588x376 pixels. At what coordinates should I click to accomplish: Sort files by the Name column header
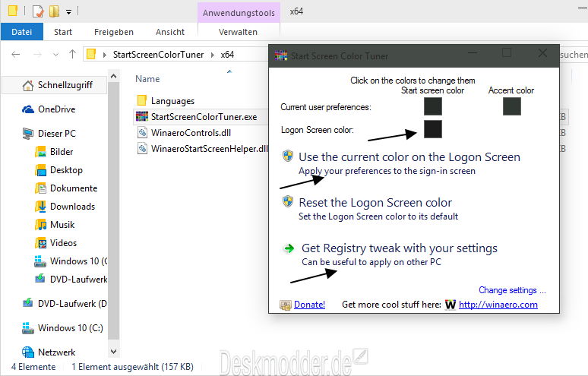coord(147,79)
